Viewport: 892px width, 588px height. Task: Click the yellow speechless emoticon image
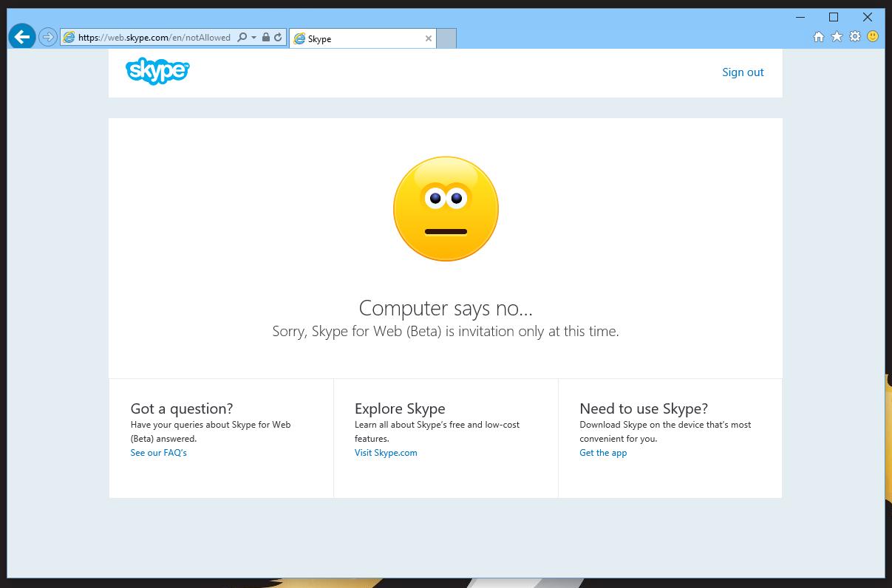[x=446, y=208]
